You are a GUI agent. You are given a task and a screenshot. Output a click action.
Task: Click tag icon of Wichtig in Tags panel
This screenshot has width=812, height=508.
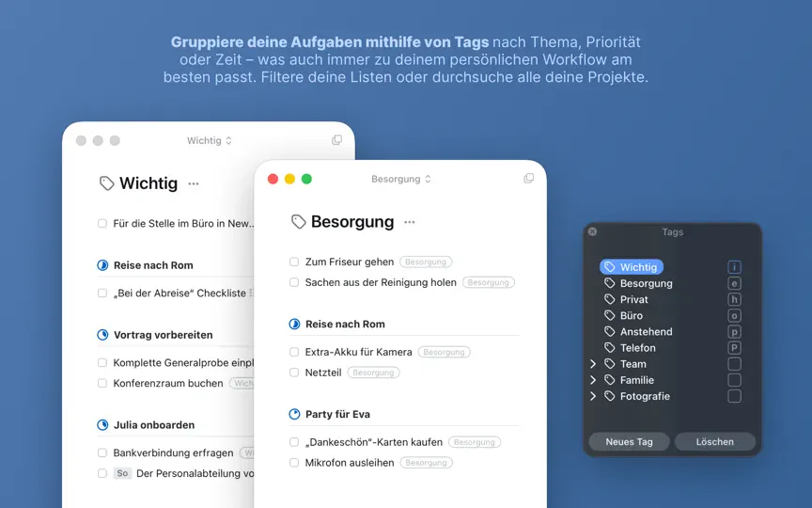610,267
